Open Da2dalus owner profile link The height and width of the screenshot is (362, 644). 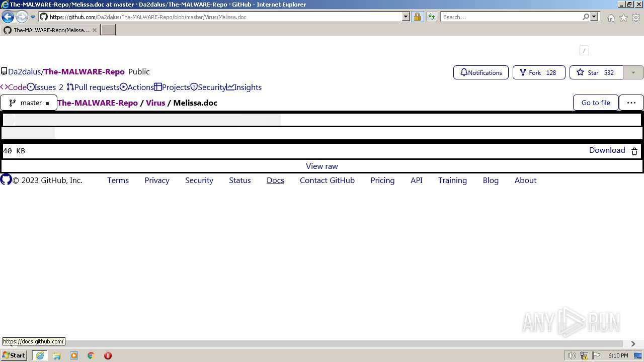pos(24,72)
